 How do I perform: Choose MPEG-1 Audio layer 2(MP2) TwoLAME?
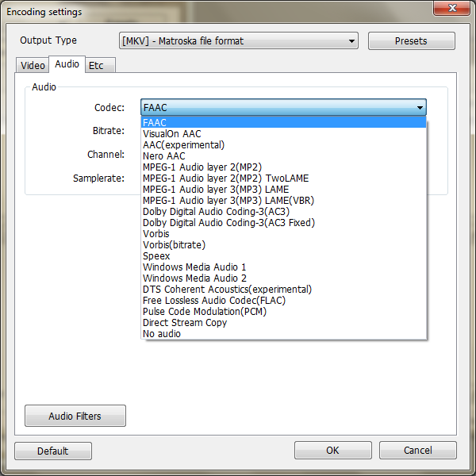pyautogui.click(x=283, y=178)
